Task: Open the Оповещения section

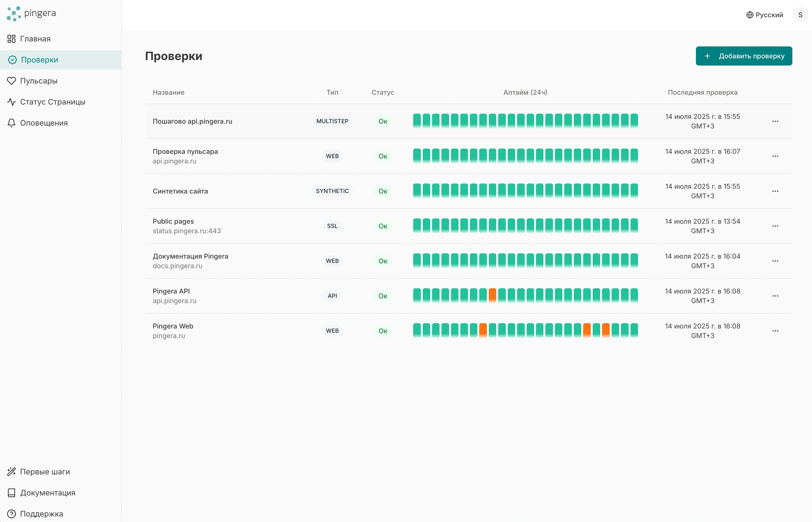Action: [x=44, y=123]
